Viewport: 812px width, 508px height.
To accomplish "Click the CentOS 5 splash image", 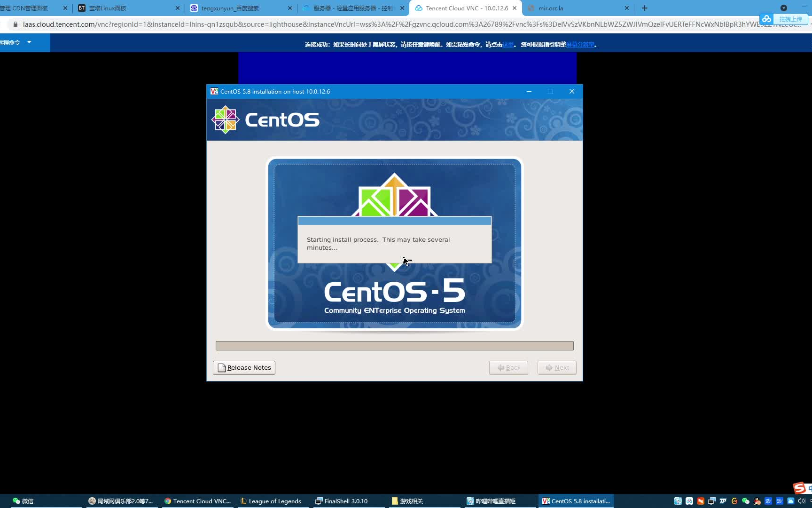I will 395,244.
